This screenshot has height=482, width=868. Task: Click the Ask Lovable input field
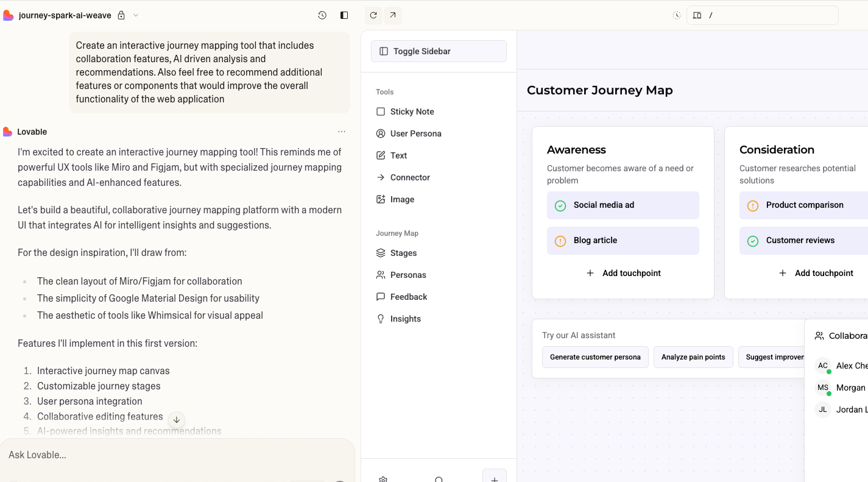pyautogui.click(x=177, y=455)
